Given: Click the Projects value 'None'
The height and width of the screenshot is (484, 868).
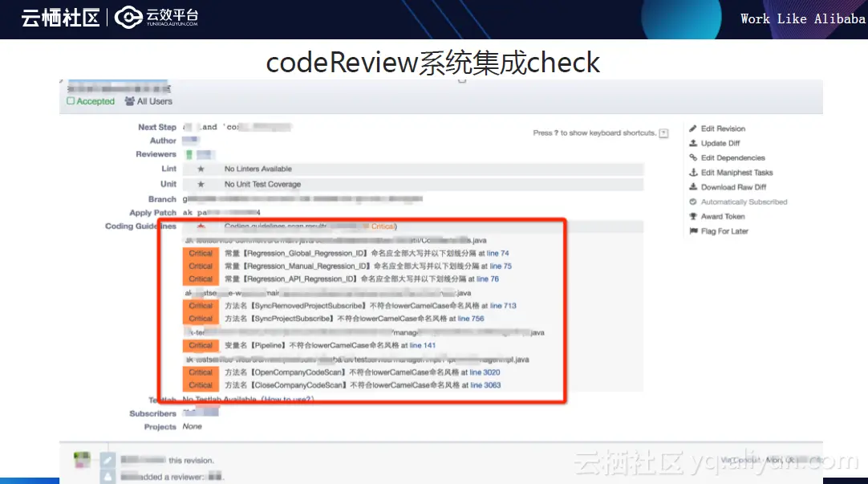Looking at the screenshot, I should pos(192,426).
